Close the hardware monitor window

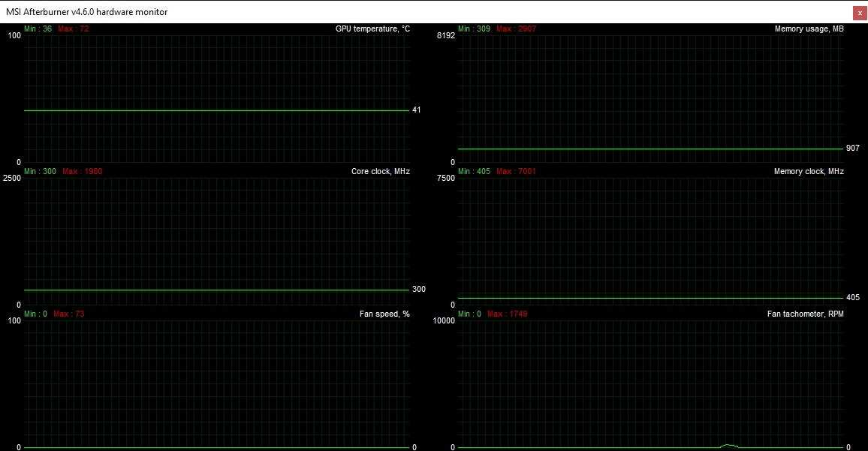pos(859,12)
